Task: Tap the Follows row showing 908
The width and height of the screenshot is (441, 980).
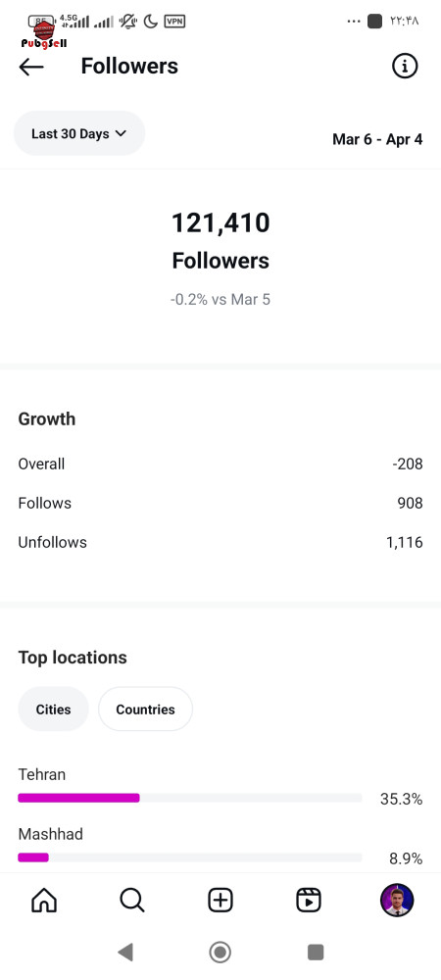Action: (220, 503)
